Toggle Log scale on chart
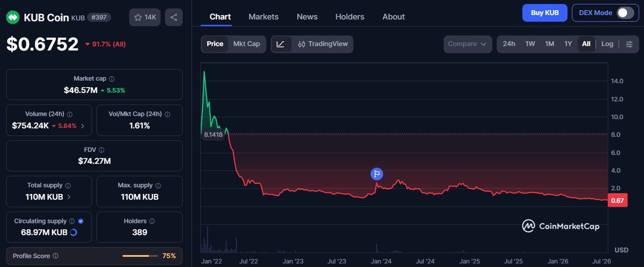The width and height of the screenshot is (644, 267). pos(607,44)
